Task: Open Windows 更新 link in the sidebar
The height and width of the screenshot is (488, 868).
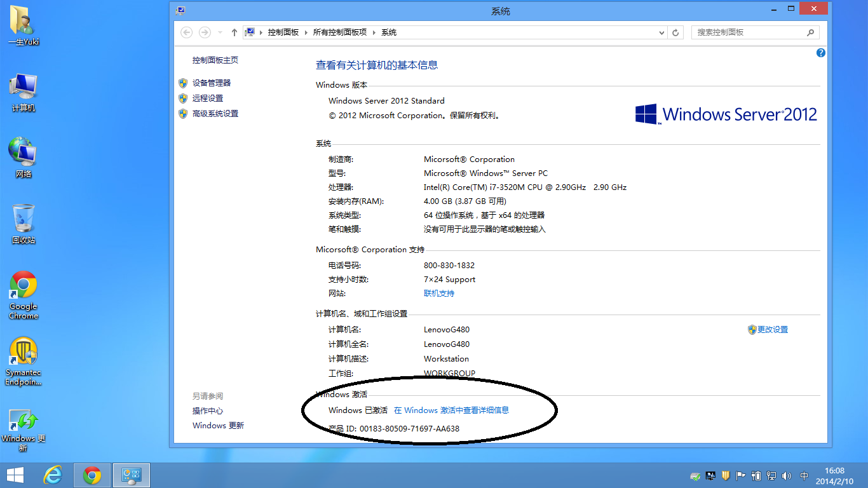Action: click(x=218, y=426)
